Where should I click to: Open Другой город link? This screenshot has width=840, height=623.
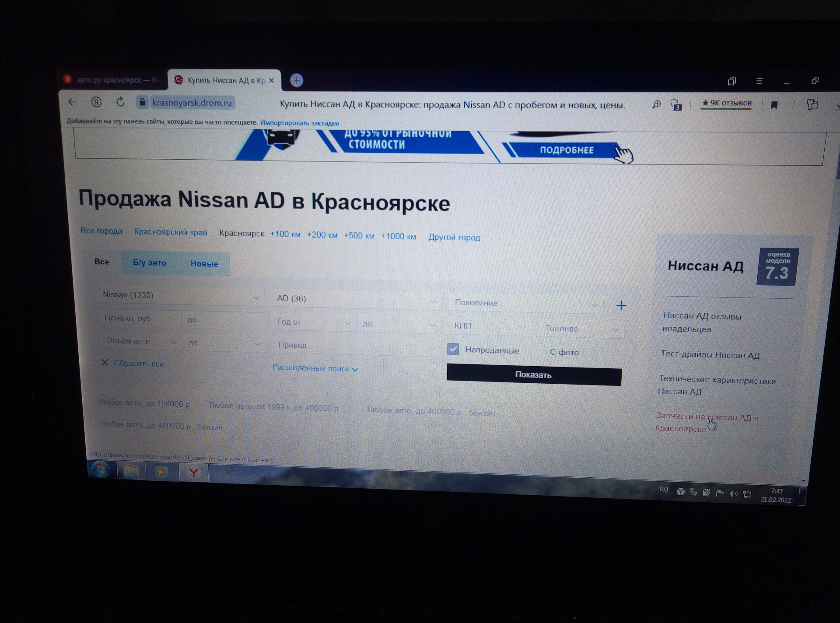click(x=454, y=238)
